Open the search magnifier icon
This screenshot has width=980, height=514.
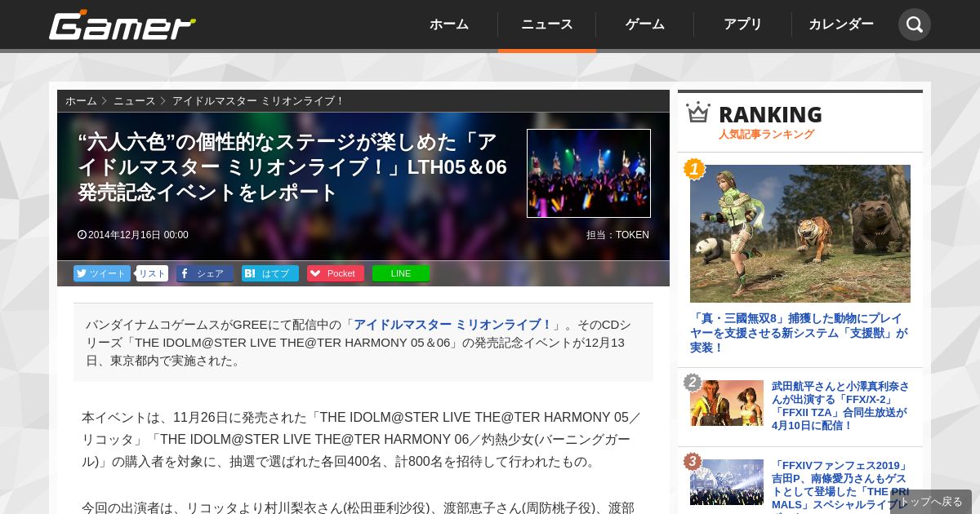[915, 24]
